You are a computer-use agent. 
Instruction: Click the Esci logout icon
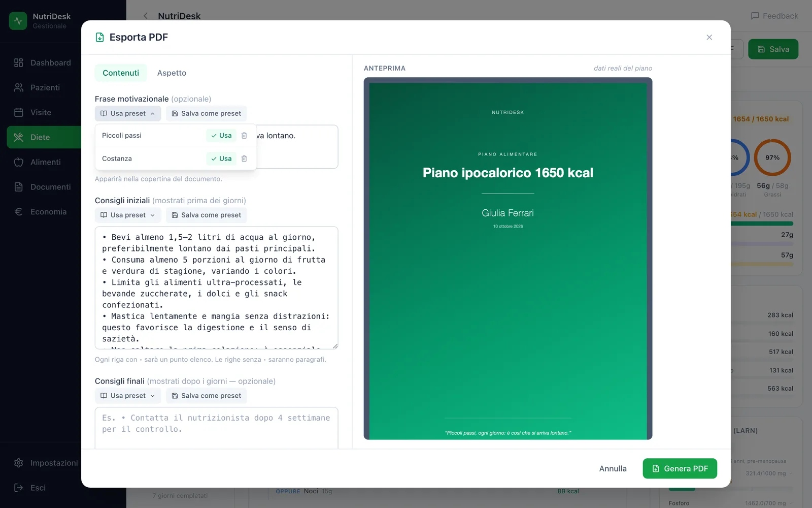19,488
